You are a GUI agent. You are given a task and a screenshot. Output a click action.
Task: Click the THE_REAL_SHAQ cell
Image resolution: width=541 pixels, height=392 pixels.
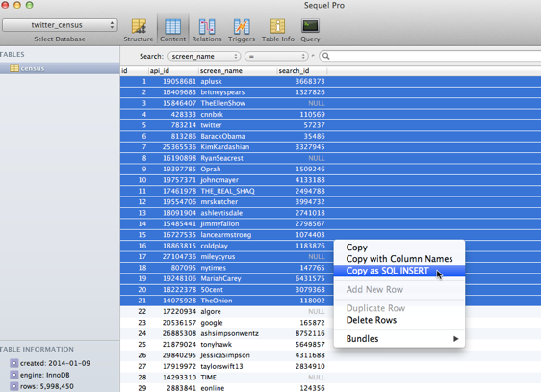point(228,191)
